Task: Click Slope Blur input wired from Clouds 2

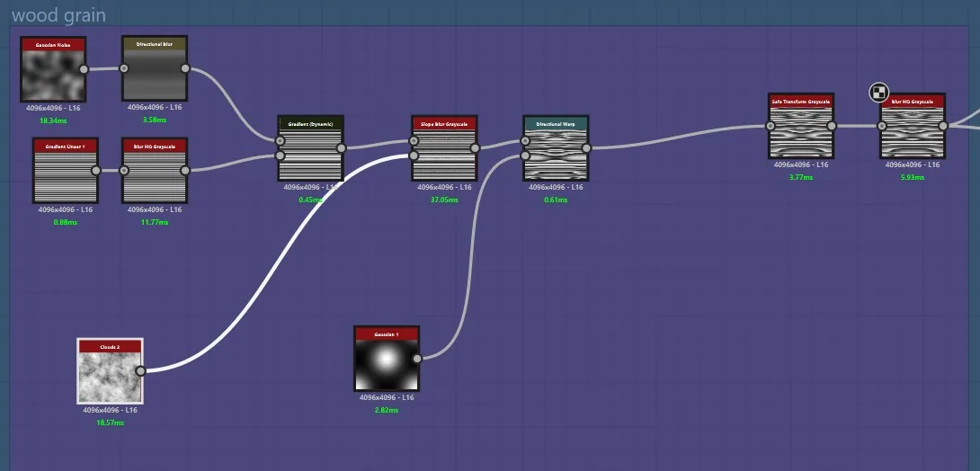Action: [x=414, y=156]
